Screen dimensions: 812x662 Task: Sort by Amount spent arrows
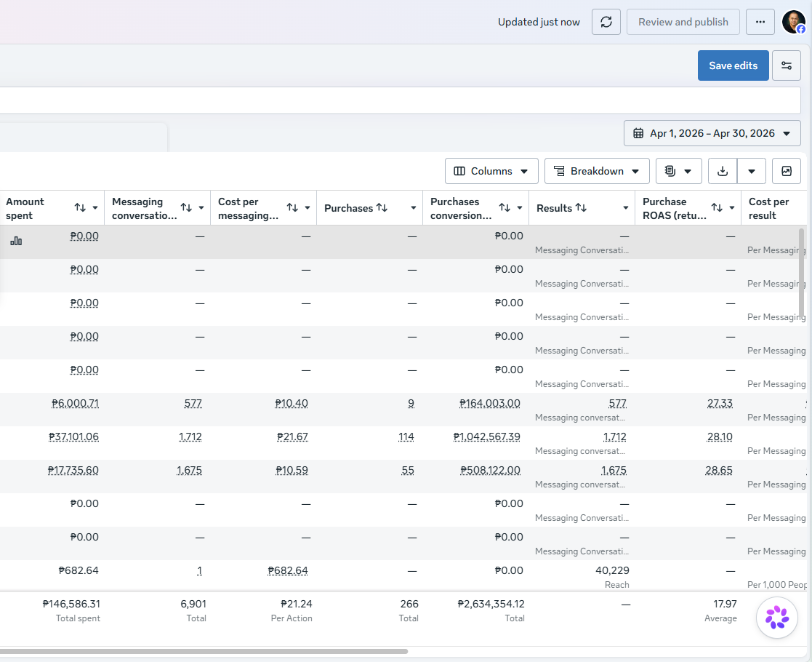(x=80, y=207)
